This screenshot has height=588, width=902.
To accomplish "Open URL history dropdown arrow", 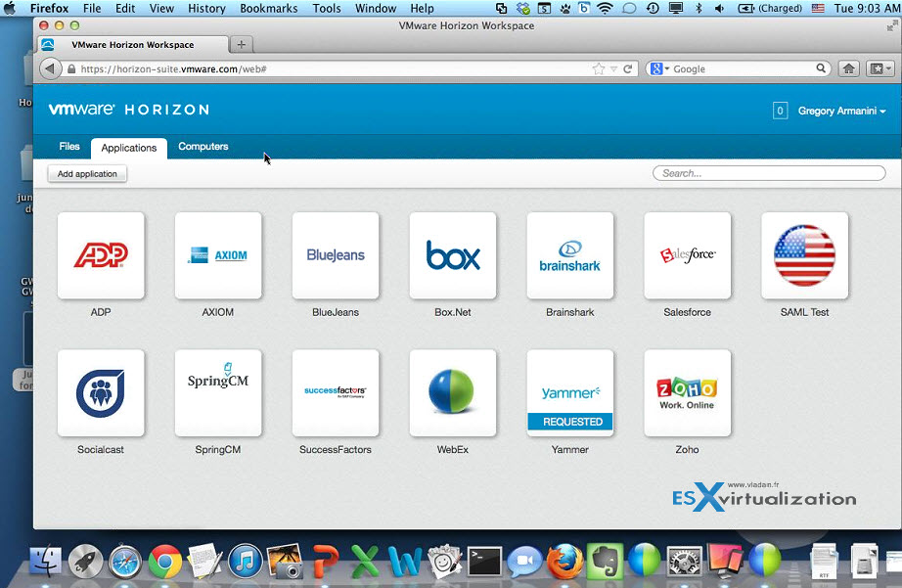I will click(613, 69).
